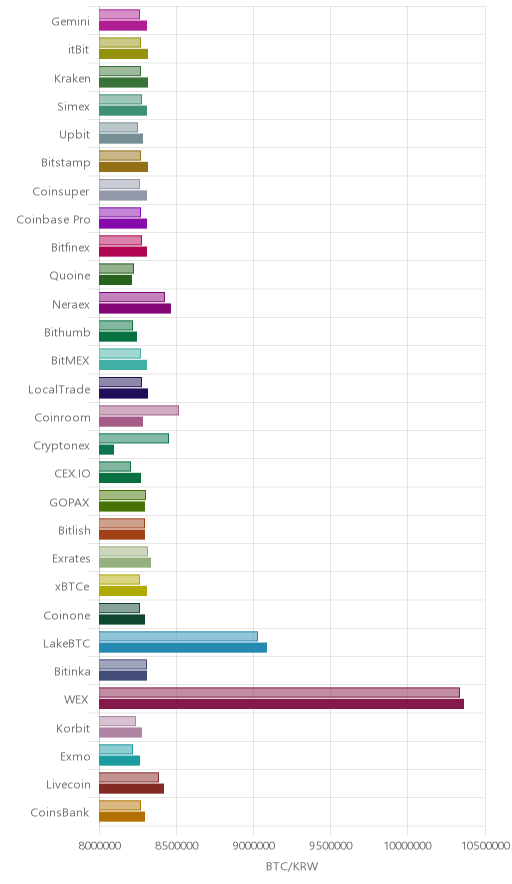
Task: Click the short dark Cryptonex bar
Action: click(107, 449)
